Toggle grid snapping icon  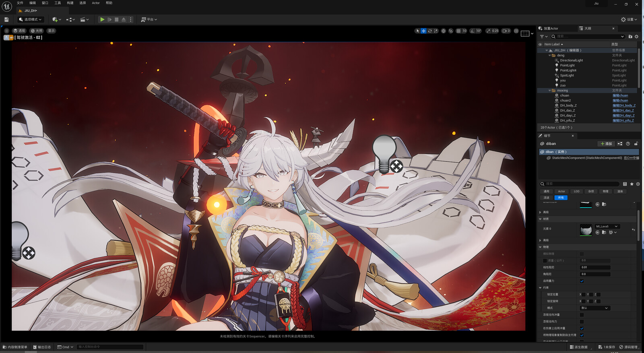click(458, 31)
